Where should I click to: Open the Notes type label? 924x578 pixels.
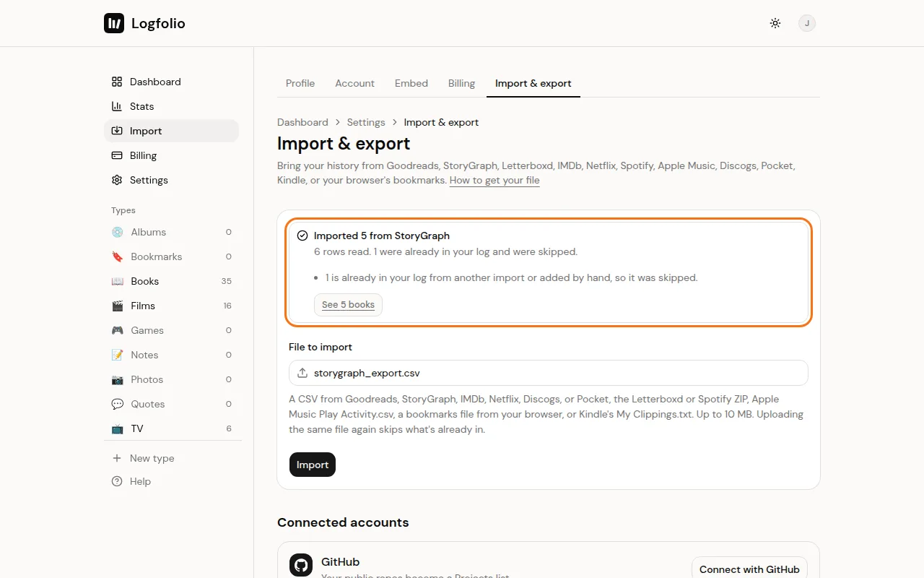pyautogui.click(x=144, y=355)
